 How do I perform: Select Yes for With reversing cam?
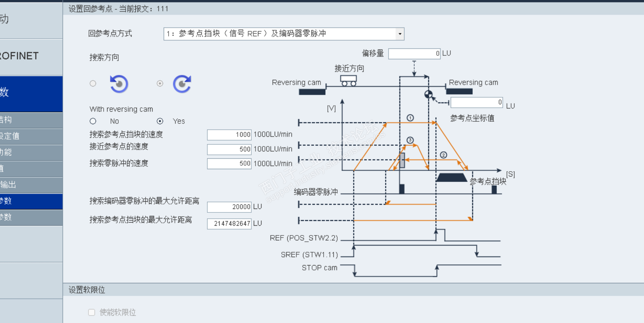[x=160, y=121]
